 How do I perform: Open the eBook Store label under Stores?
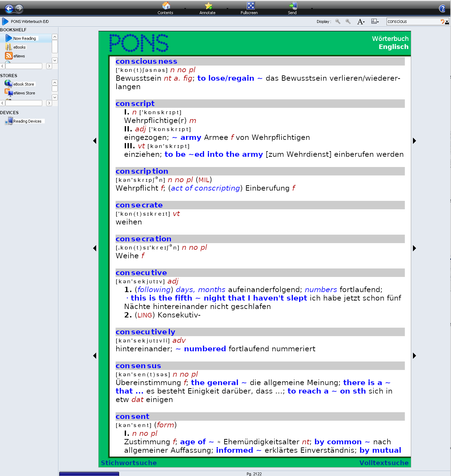[24, 84]
